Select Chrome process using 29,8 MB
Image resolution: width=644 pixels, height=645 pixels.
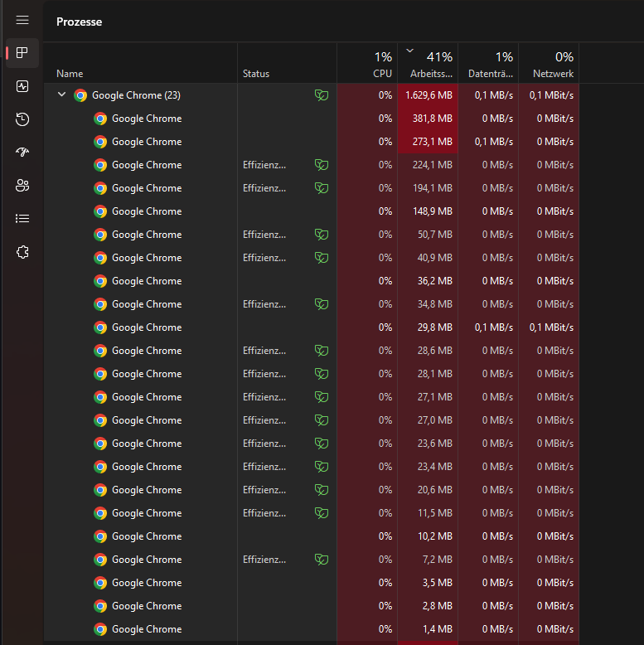312,327
